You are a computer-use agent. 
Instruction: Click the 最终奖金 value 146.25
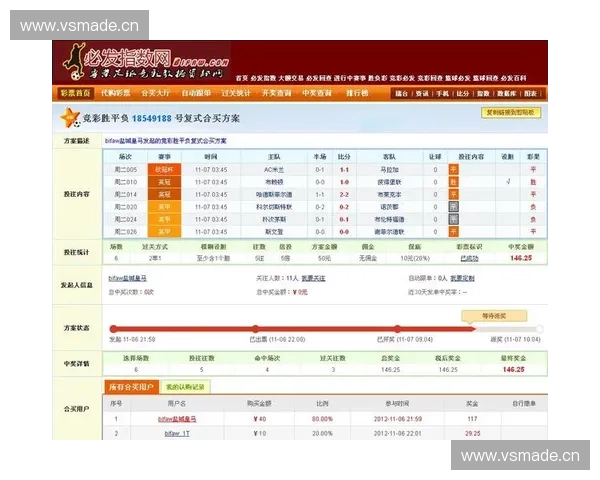tap(514, 369)
